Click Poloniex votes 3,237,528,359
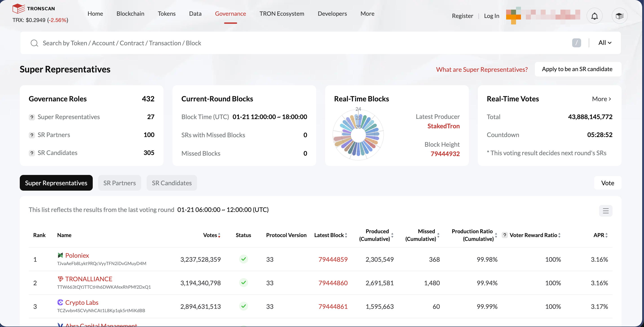Viewport: 644px width, 327px height. click(x=201, y=259)
